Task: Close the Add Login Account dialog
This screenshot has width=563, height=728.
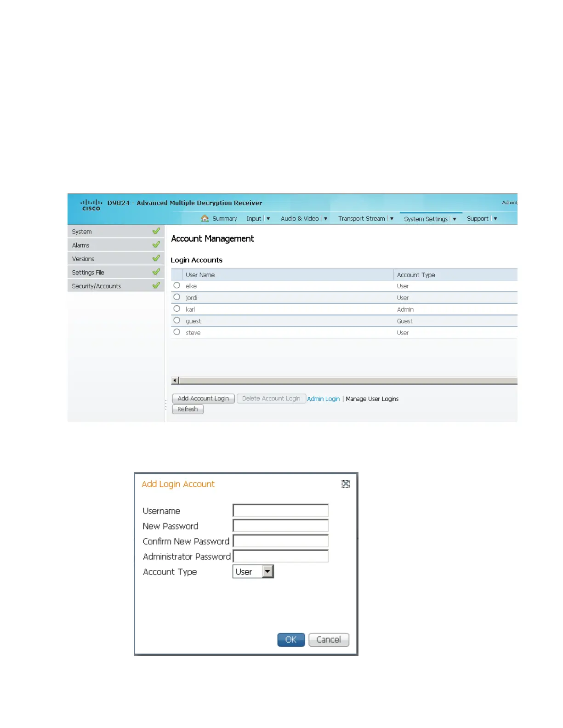Action: point(346,484)
